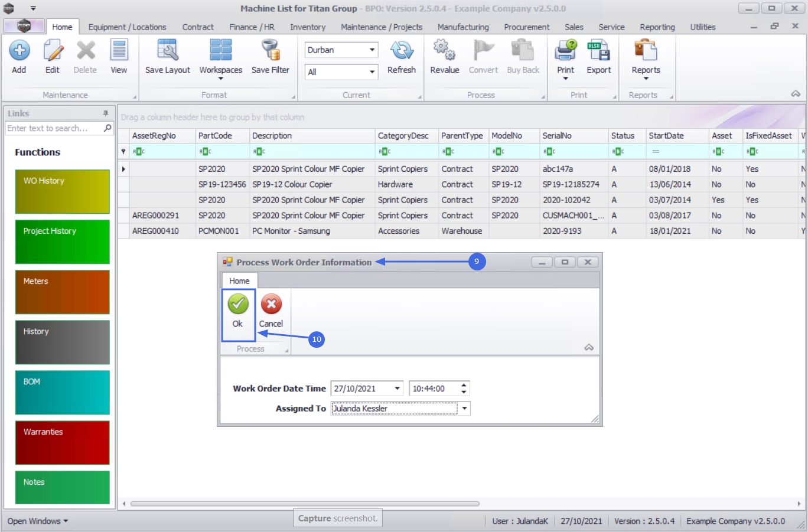Click the red Cancel icon in dialog
Viewport: 808px width, 532px height.
271,304
